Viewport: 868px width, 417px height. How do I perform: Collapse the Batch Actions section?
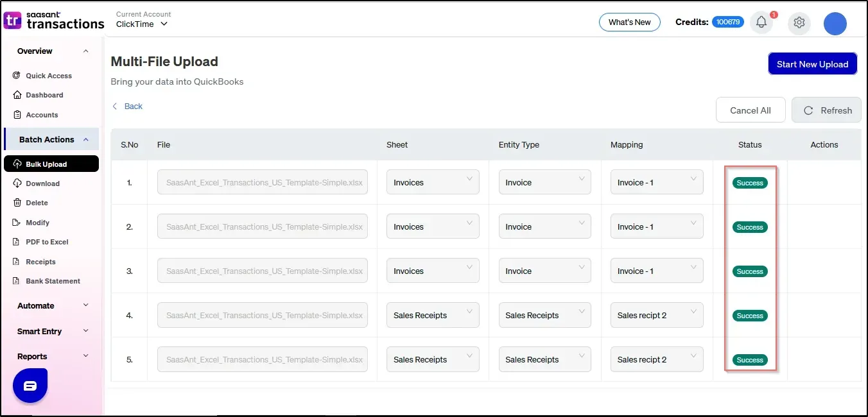(86, 140)
